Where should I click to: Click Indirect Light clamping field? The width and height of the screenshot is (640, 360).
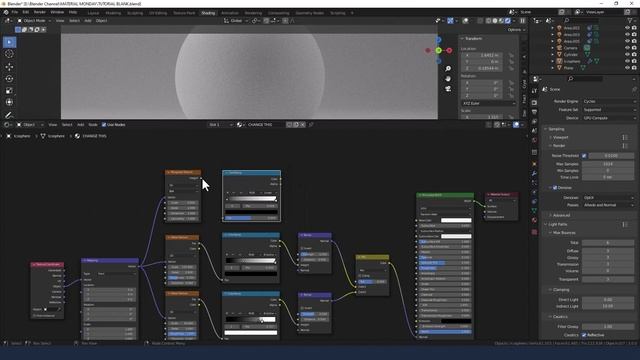pyautogui.click(x=608, y=306)
